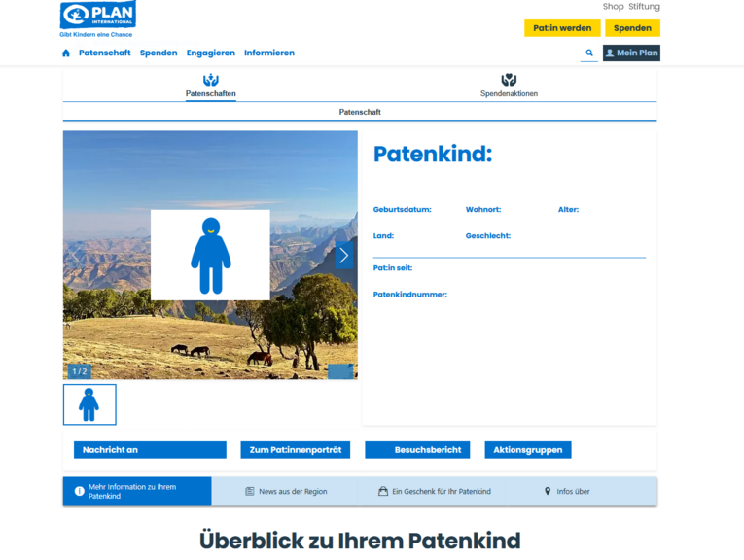Open the Engagieren navigation menu
This screenshot has height=560, width=744.
pyautogui.click(x=211, y=53)
